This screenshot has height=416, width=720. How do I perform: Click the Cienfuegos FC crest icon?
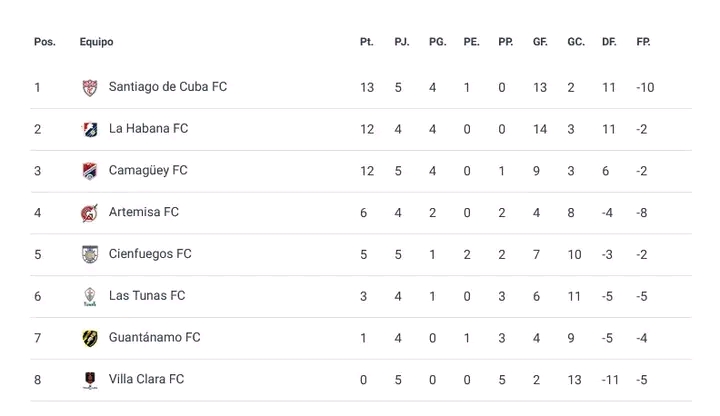(x=90, y=254)
